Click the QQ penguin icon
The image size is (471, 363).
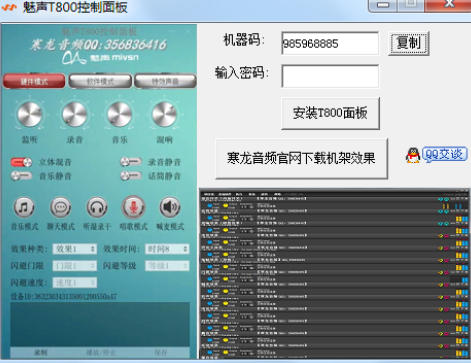413,155
